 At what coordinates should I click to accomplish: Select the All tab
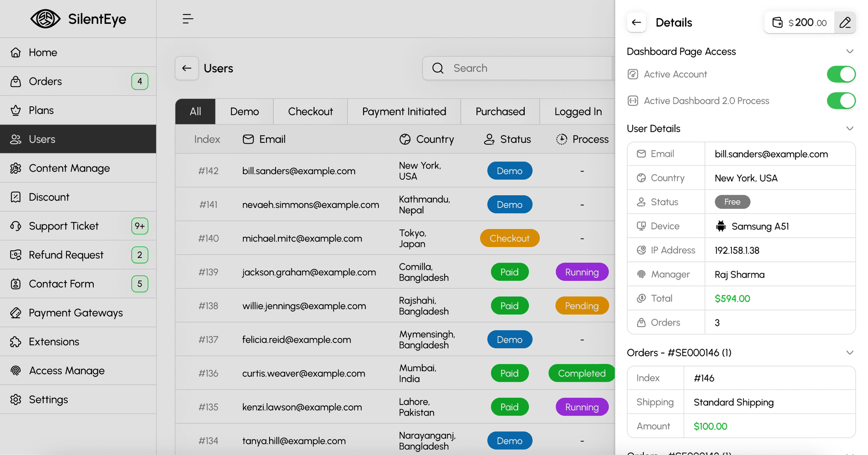pyautogui.click(x=195, y=111)
